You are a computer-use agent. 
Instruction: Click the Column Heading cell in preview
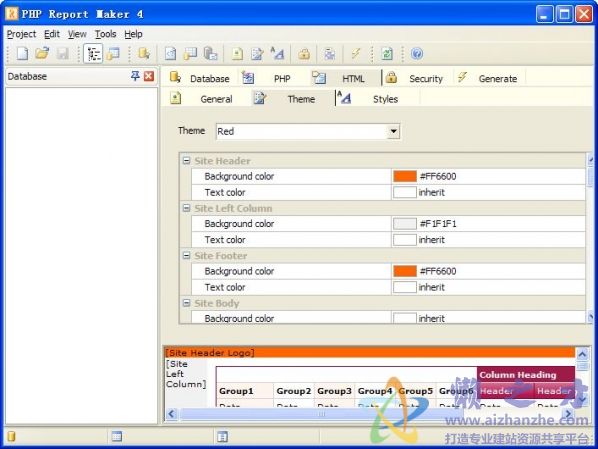pyautogui.click(x=526, y=375)
